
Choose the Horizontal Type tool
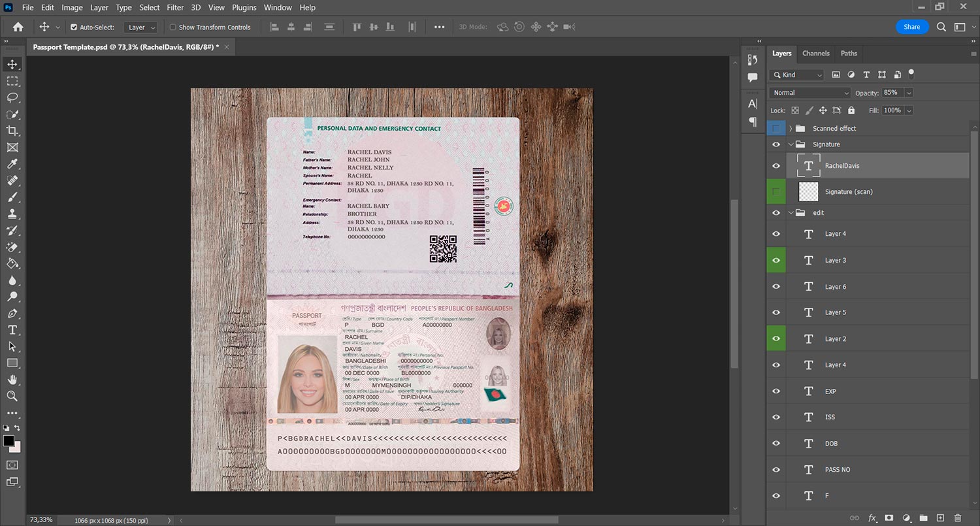(12, 330)
